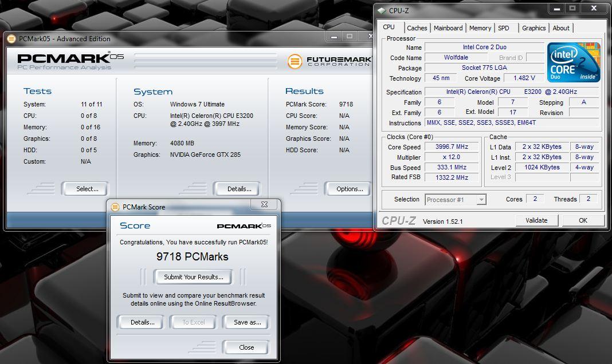Click the Futuremark Corporation logo
The width and height of the screenshot is (612, 364).
(x=329, y=61)
